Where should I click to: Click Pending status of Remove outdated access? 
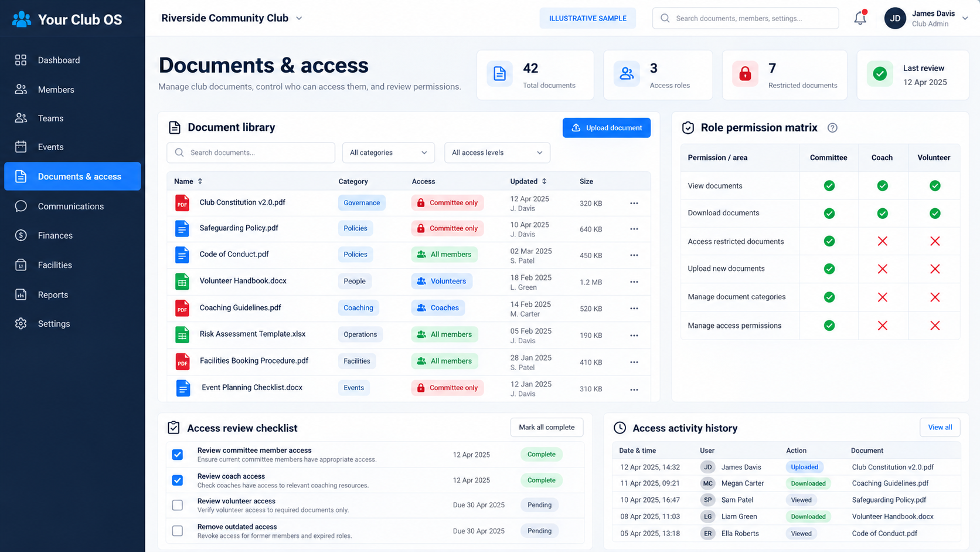coord(539,531)
